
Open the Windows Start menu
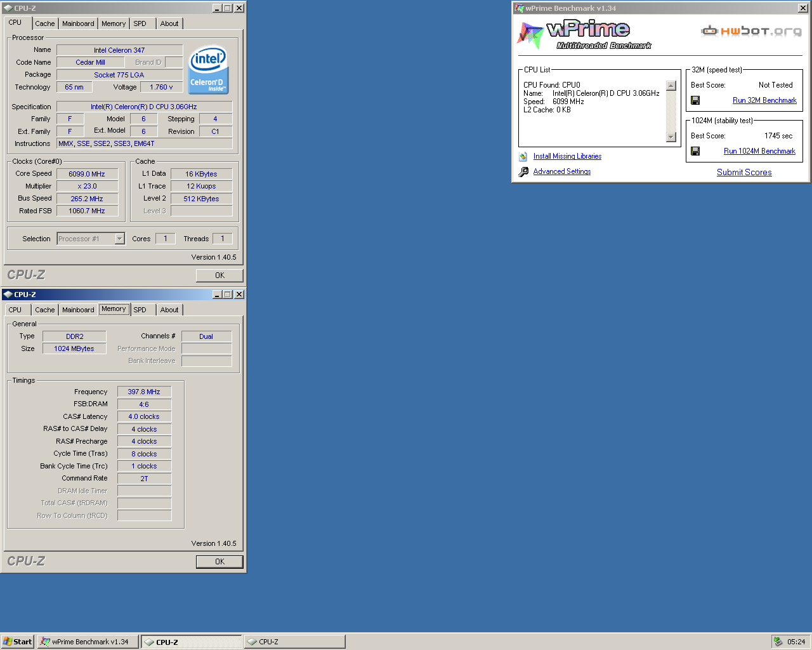click(x=17, y=642)
